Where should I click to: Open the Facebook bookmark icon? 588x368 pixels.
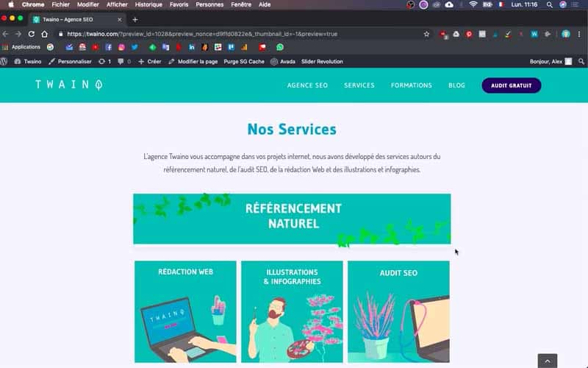pyautogui.click(x=108, y=47)
